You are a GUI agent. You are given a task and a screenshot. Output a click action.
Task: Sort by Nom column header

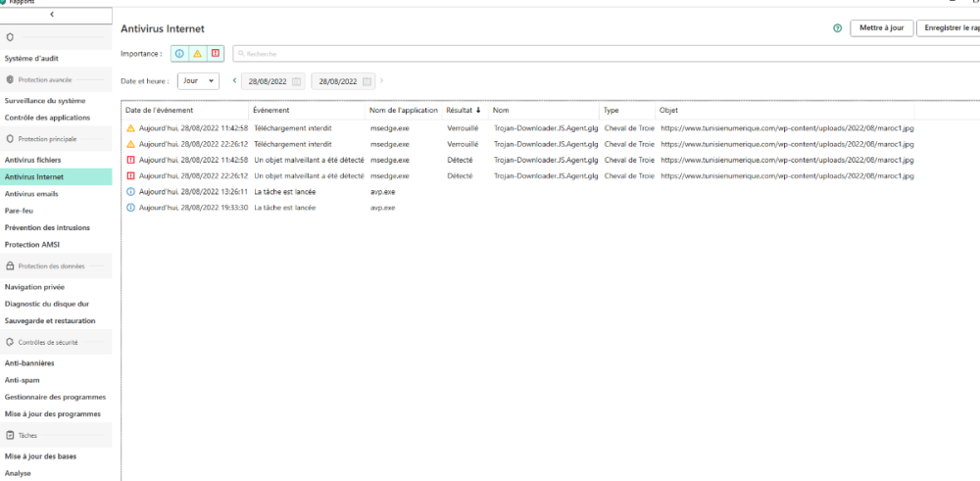click(544, 110)
